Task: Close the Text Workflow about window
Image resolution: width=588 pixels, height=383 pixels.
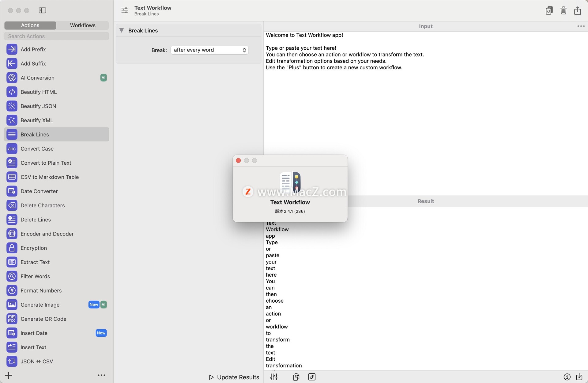Action: [238, 160]
